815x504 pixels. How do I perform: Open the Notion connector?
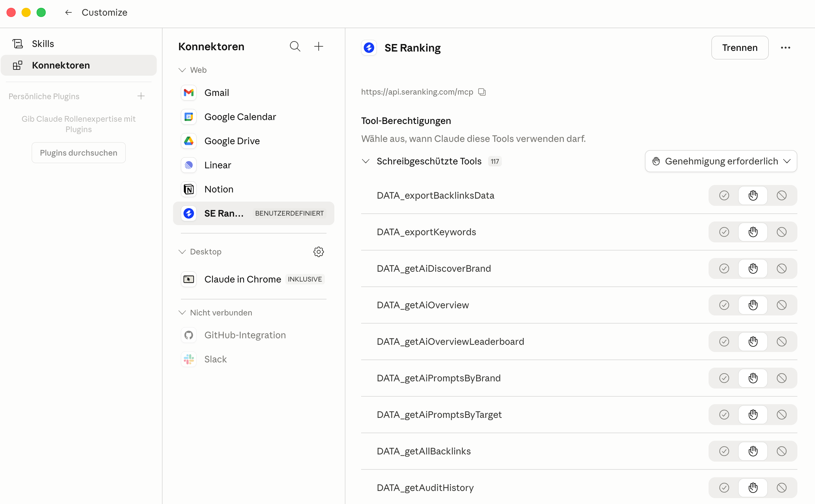pyautogui.click(x=218, y=189)
